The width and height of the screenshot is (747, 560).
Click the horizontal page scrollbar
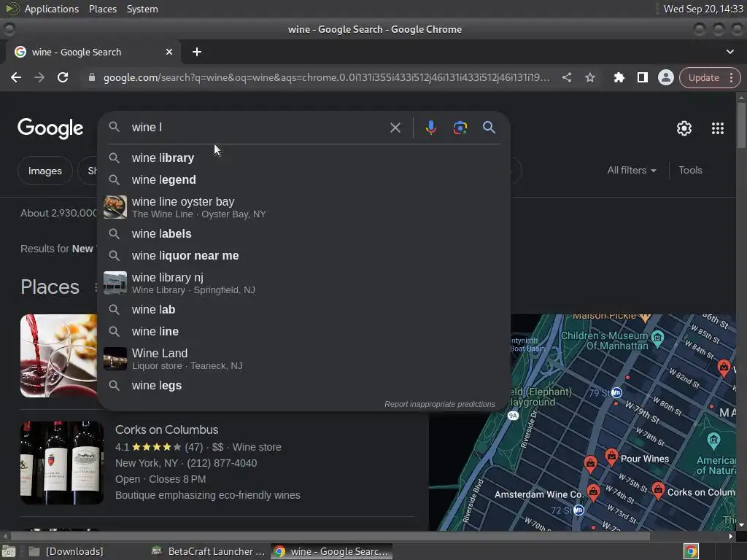(x=330, y=536)
